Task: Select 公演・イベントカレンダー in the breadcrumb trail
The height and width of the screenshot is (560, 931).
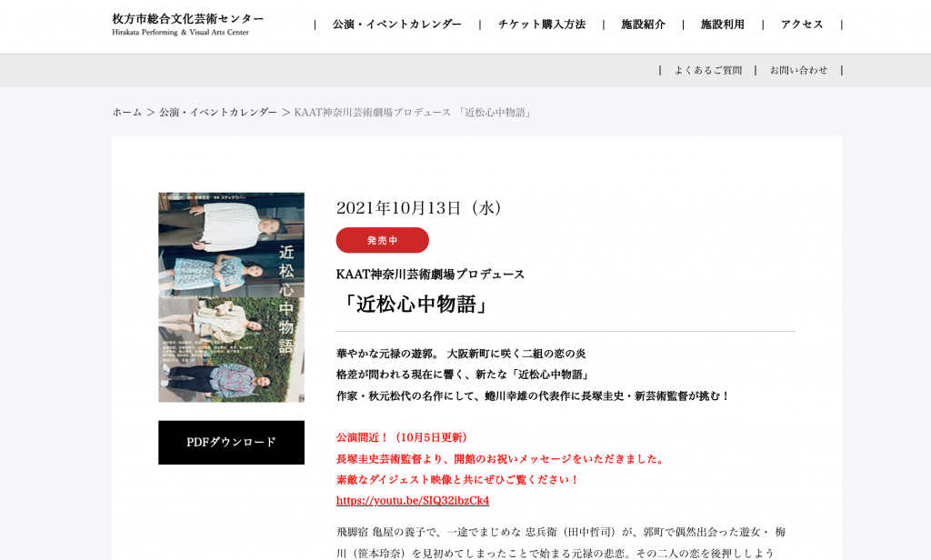Action: pos(218,112)
